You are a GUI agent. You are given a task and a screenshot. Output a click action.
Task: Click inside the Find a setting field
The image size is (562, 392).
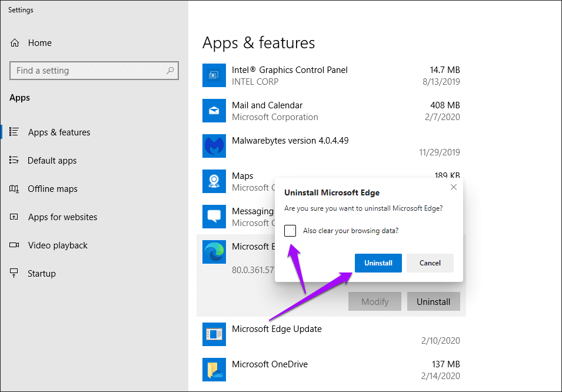click(x=94, y=71)
